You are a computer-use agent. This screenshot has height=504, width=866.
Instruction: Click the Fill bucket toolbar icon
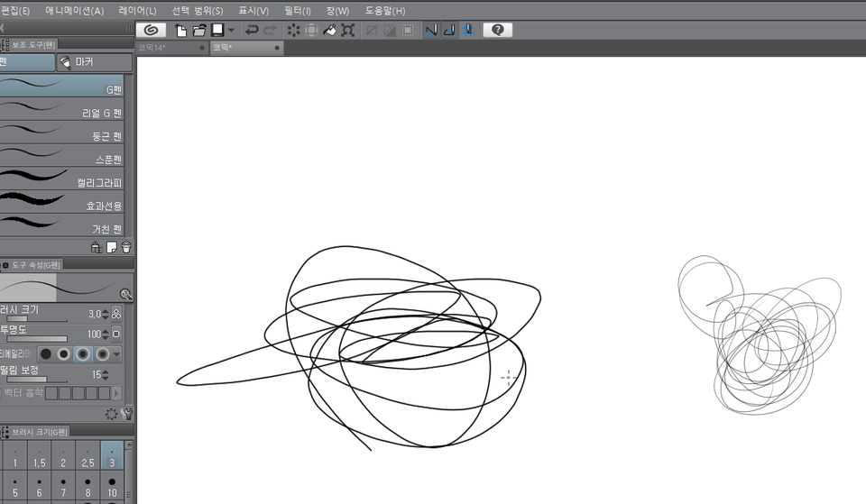click(x=330, y=30)
